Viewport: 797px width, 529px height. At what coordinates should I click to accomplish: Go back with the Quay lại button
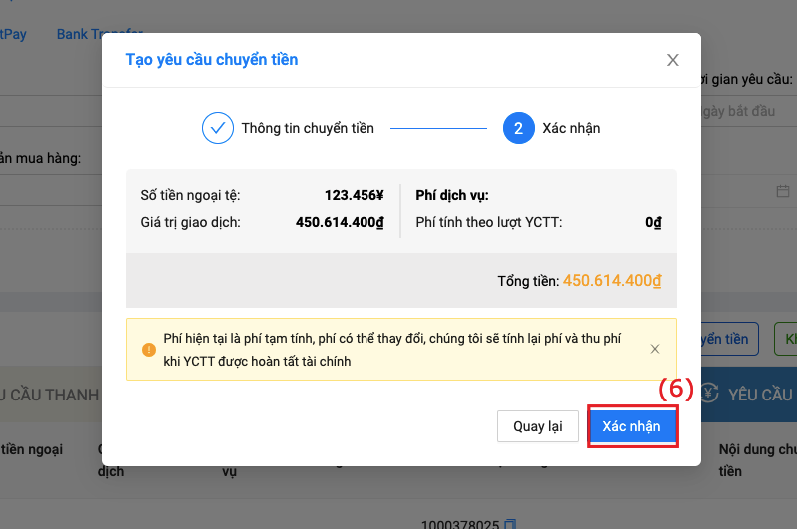point(538,426)
